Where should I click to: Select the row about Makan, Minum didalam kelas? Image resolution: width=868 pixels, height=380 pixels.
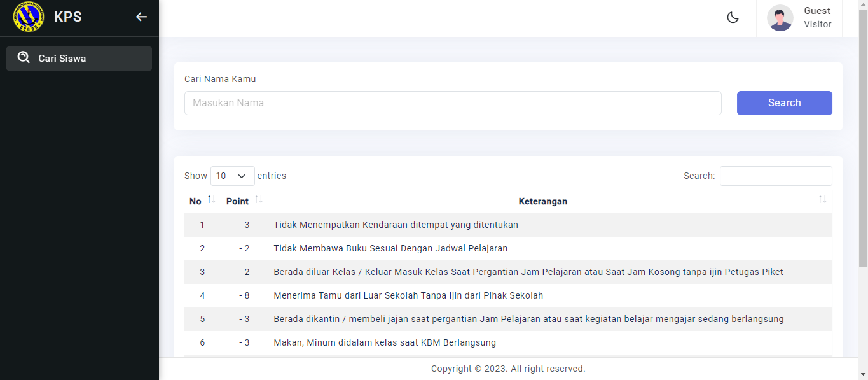(383, 342)
